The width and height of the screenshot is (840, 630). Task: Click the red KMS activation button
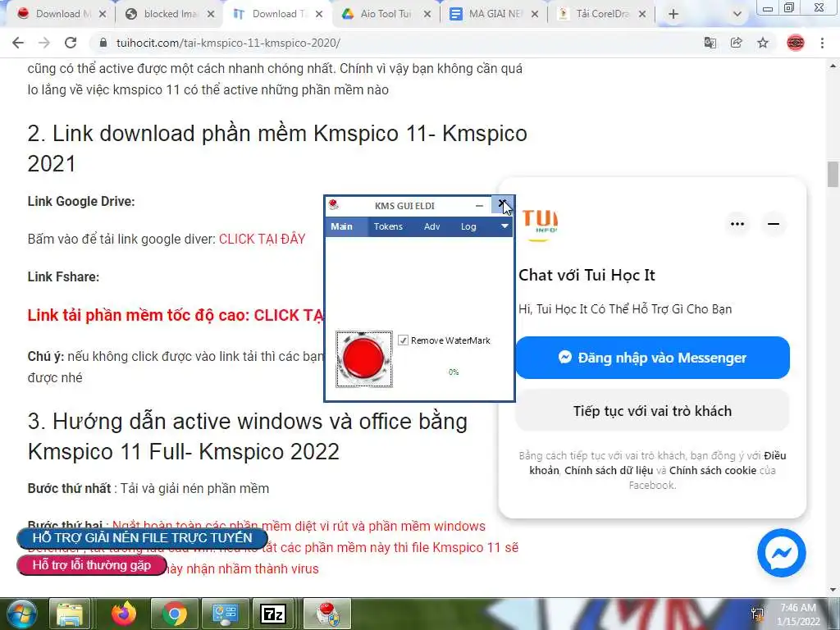click(x=363, y=358)
